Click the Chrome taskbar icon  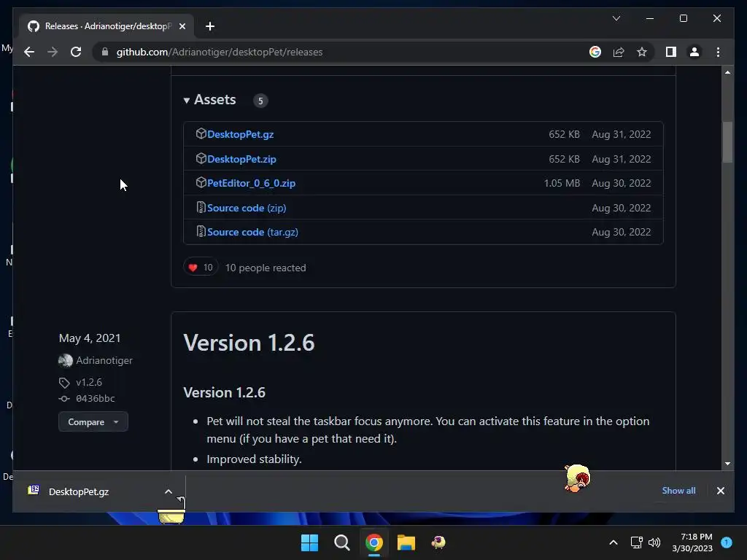click(x=374, y=542)
